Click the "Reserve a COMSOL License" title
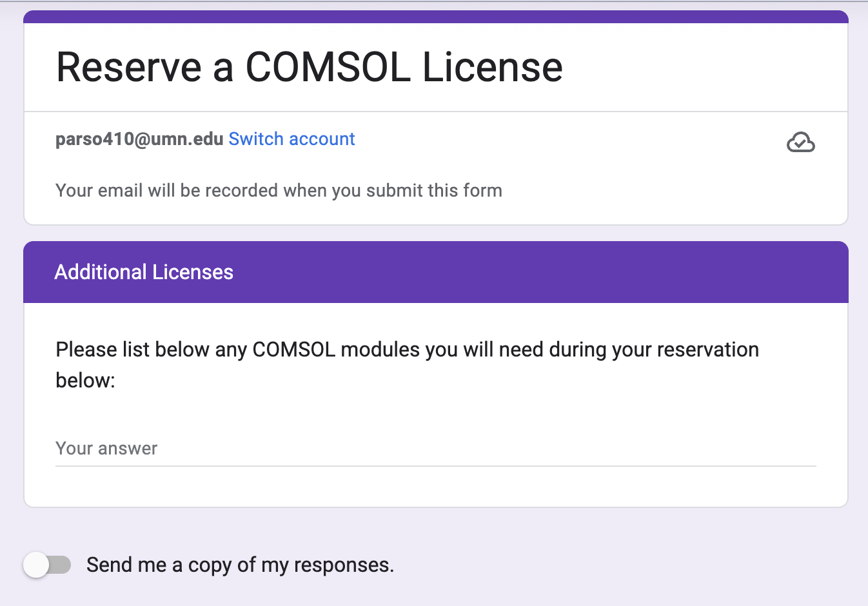 tap(309, 67)
